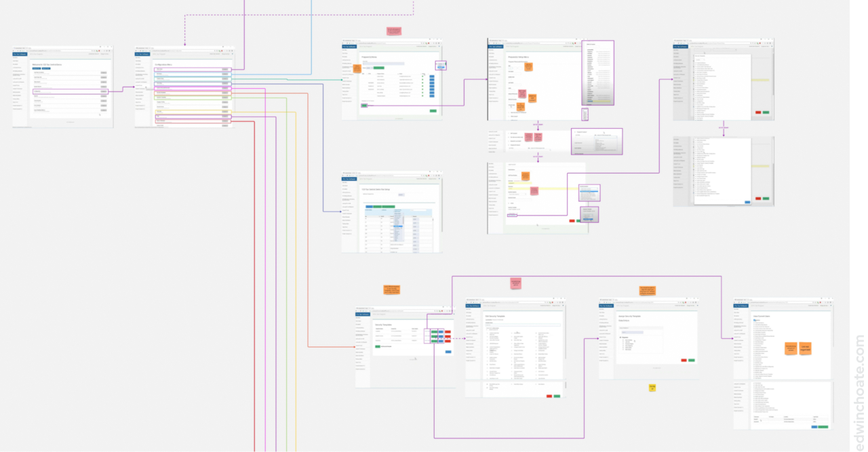Select the left orange sticky in View Current Users
The width and height of the screenshot is (868, 452).
(x=791, y=348)
